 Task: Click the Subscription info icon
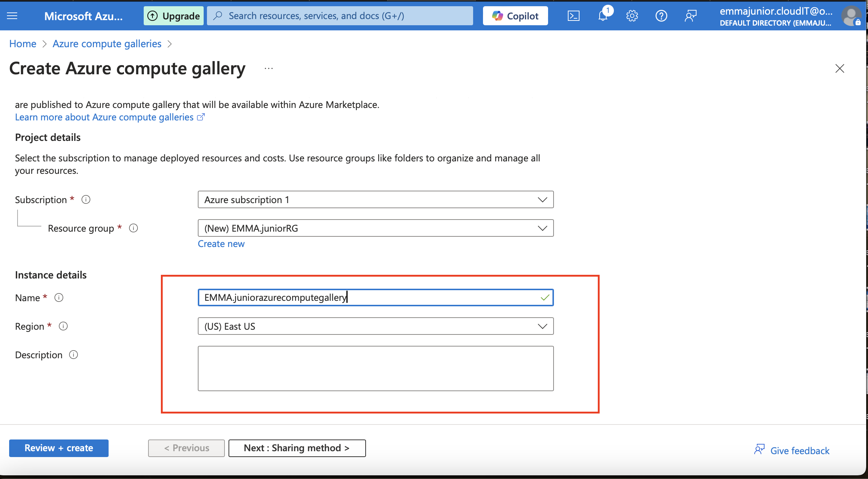tap(86, 199)
